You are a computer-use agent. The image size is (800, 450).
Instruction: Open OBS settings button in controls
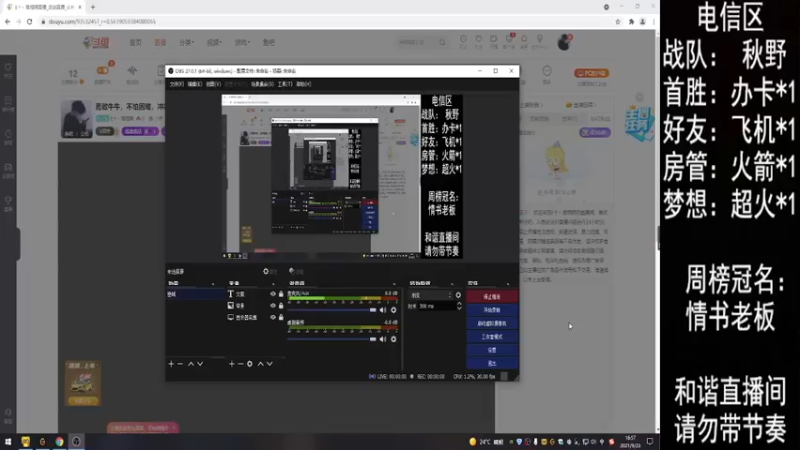coord(492,350)
